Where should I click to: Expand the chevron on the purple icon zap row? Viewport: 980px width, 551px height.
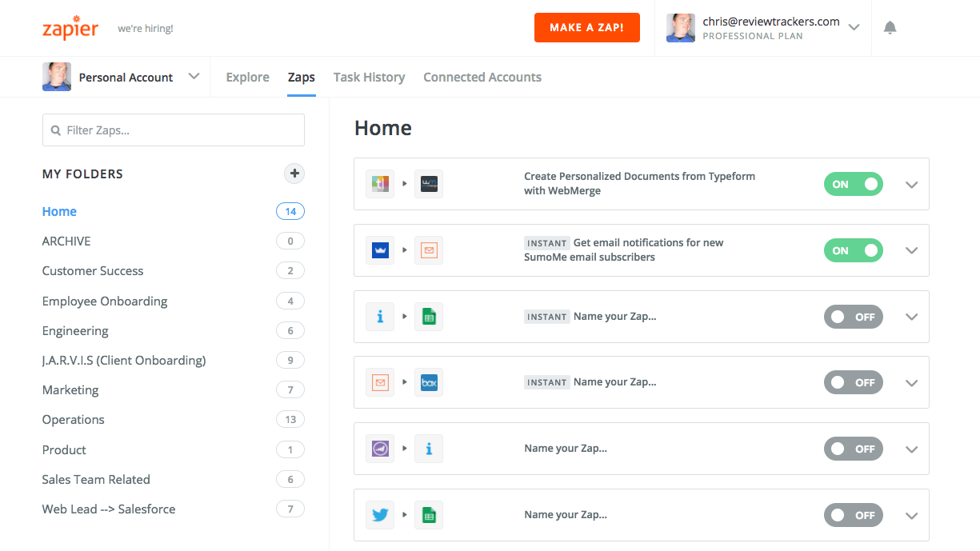[911, 449]
